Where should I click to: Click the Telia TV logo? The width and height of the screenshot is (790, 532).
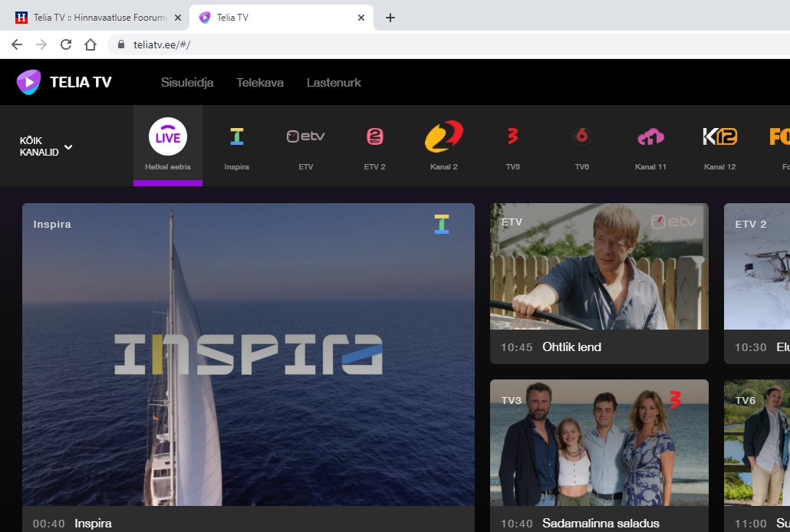(x=64, y=82)
